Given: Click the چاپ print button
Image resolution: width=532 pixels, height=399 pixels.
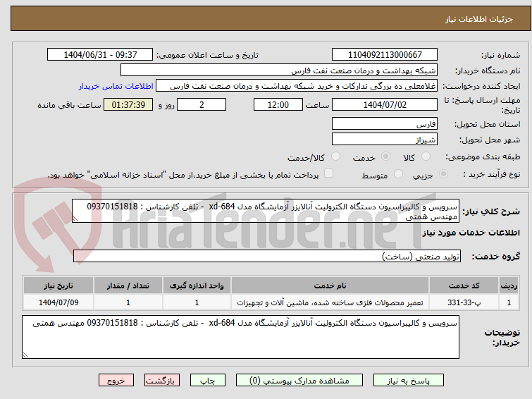Looking at the screenshot, I should click(x=208, y=381).
